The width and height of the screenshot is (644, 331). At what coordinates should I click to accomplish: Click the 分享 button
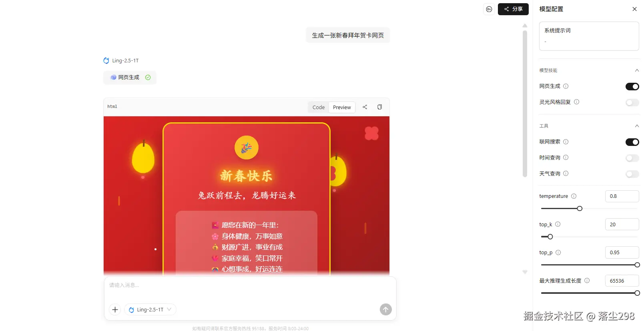(513, 9)
